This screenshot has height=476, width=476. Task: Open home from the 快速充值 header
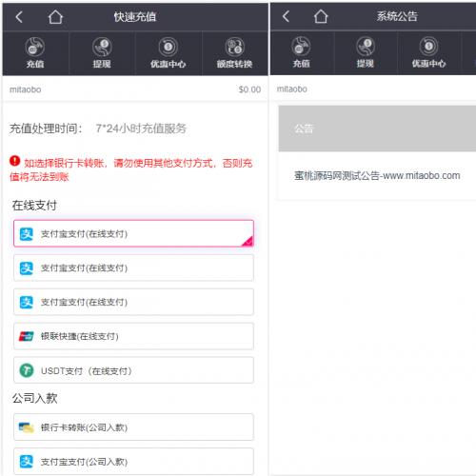(55, 17)
